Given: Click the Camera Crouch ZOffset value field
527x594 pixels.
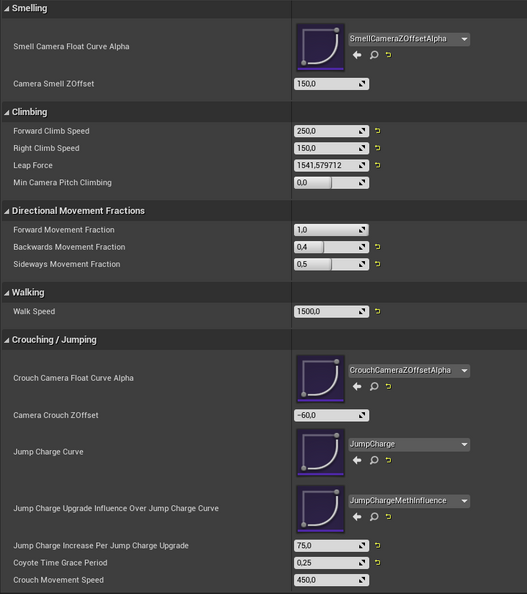Looking at the screenshot, I should (x=332, y=415).
